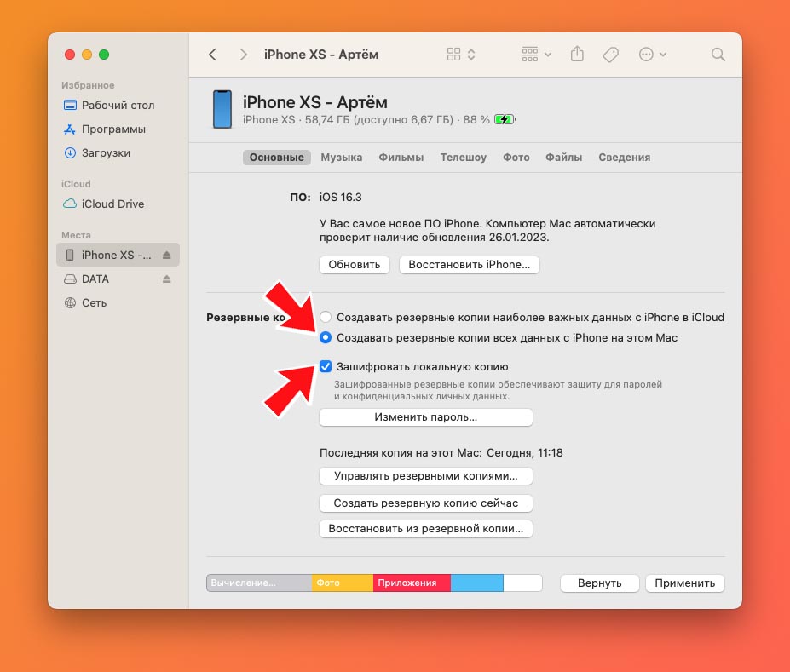This screenshot has height=672, width=790.
Task: Eject the DATA drive
Action: (x=167, y=279)
